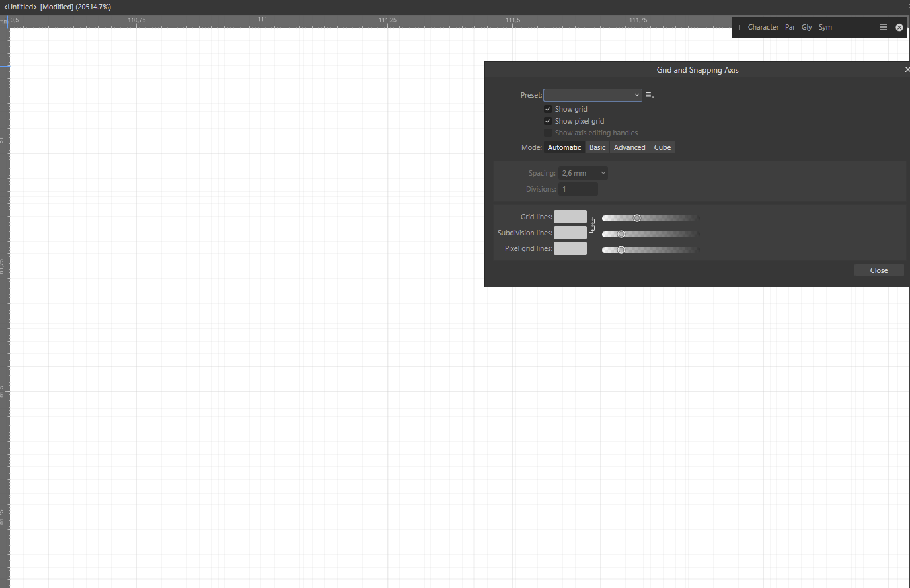This screenshot has width=910, height=588.
Task: Click the Pixel grid lines color swatch
Action: coord(570,248)
